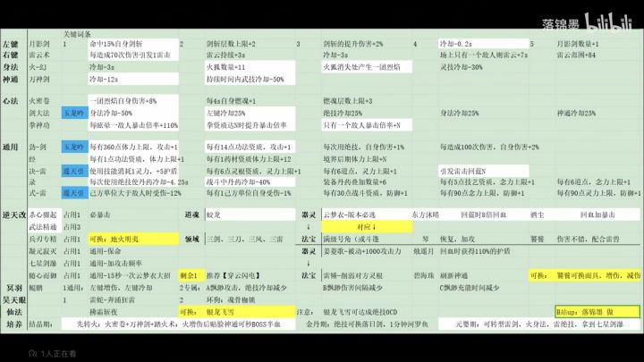Screen dimensions: 644x362
Task: Select the 身法 row label
Action: 10,66
